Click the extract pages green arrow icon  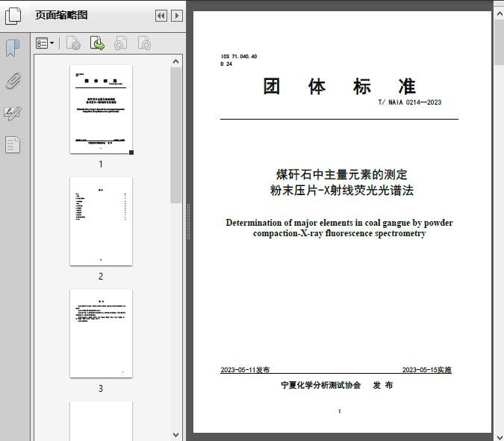97,43
